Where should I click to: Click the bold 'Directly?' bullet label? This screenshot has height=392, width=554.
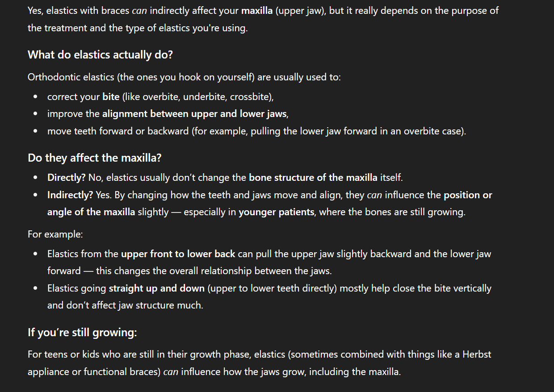(67, 178)
